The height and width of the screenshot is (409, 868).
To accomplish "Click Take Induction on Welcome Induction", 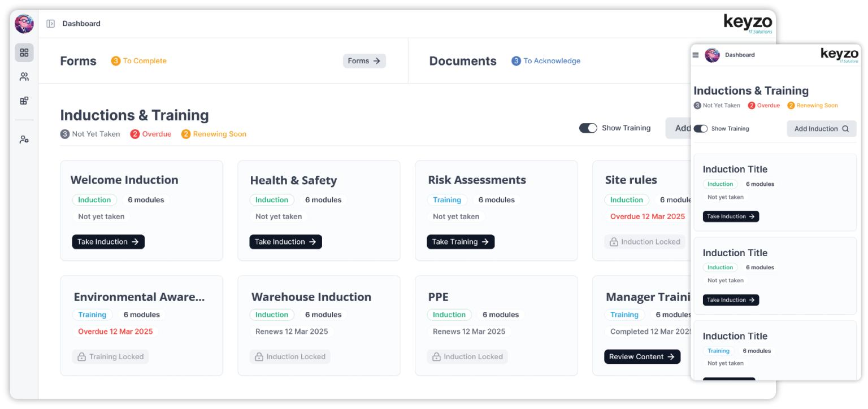I will pos(108,241).
